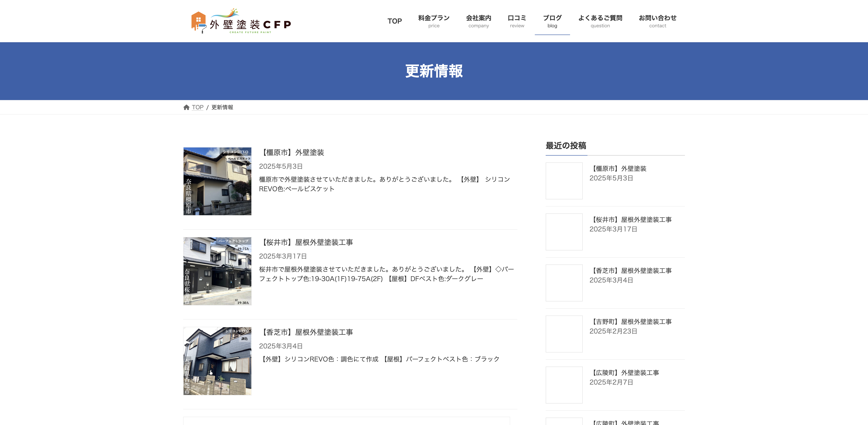This screenshot has height=425, width=868.
Task: Open sidebar post 【広陵町】外壁塗装工事 dated 2月7日
Action: [x=624, y=373]
